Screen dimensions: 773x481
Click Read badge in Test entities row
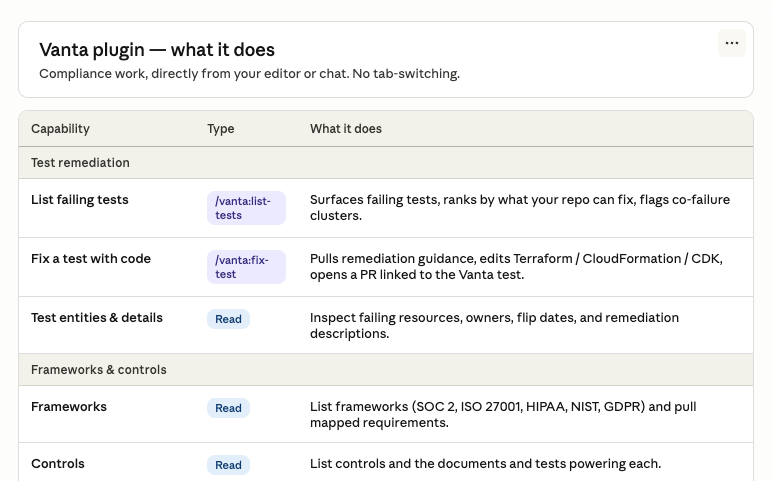(x=228, y=319)
